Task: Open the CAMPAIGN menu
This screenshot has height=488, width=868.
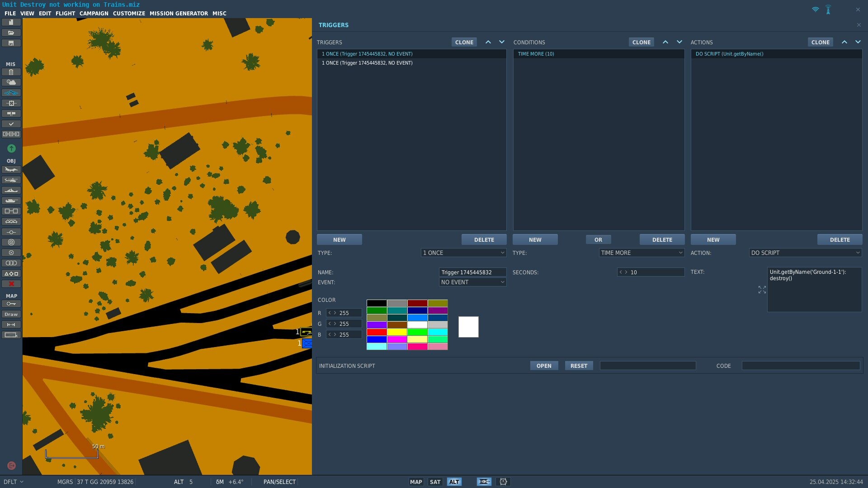Action: pos(94,14)
